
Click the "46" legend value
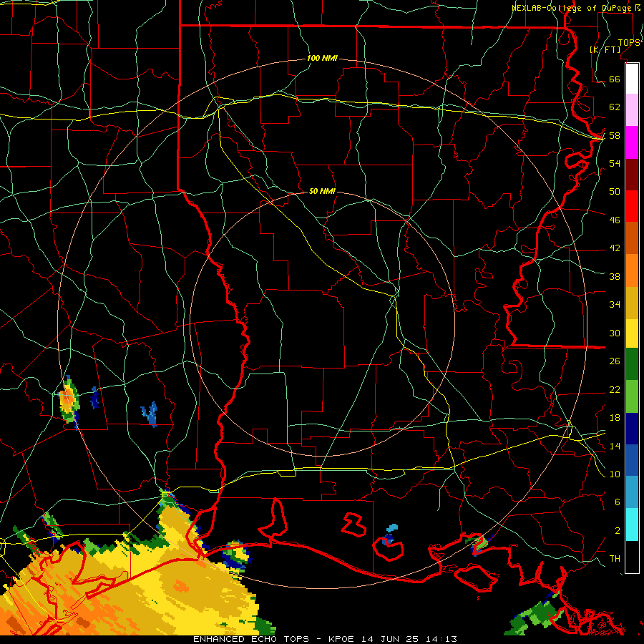click(615, 220)
